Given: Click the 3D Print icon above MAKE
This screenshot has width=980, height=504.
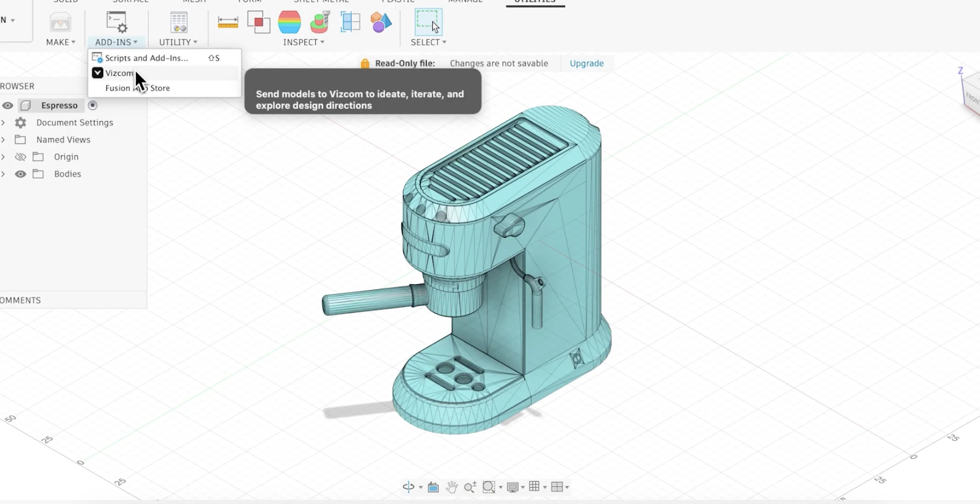Looking at the screenshot, I should [60, 23].
